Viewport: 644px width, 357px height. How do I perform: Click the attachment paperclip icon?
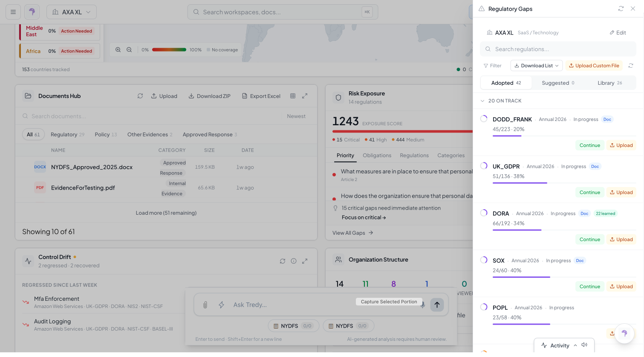pos(205,305)
